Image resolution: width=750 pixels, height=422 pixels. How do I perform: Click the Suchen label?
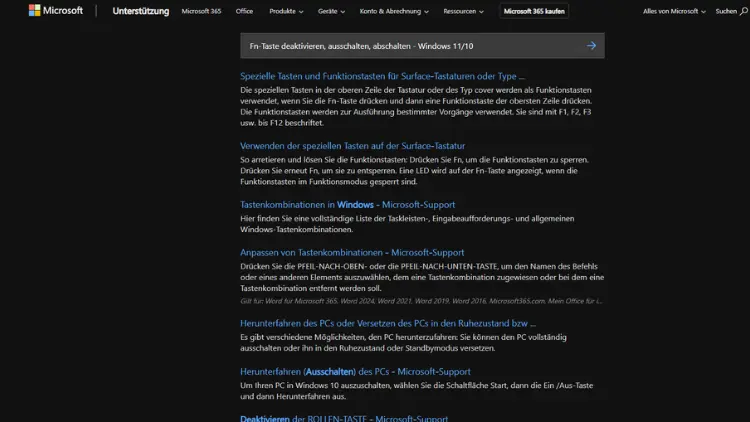pyautogui.click(x=726, y=11)
